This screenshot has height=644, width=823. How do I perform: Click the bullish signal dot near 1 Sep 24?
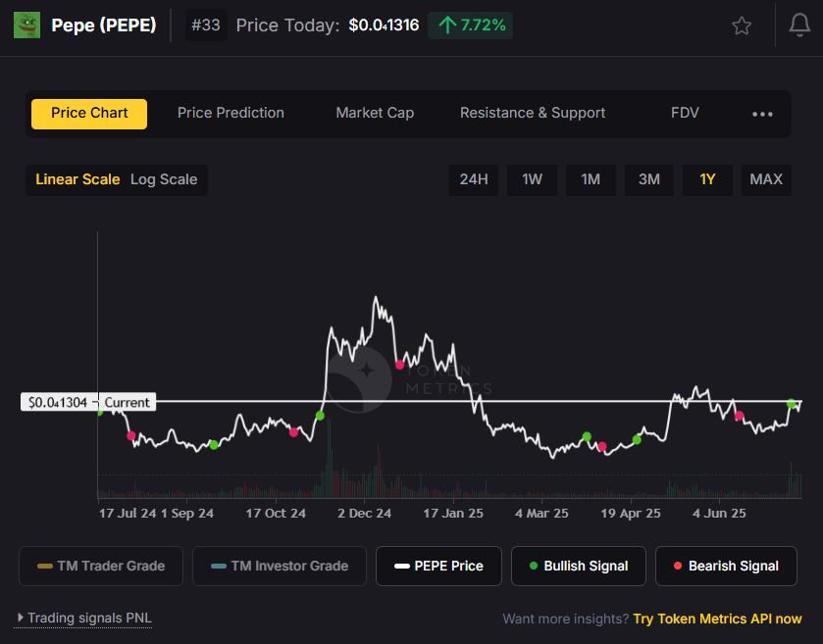[x=214, y=445]
